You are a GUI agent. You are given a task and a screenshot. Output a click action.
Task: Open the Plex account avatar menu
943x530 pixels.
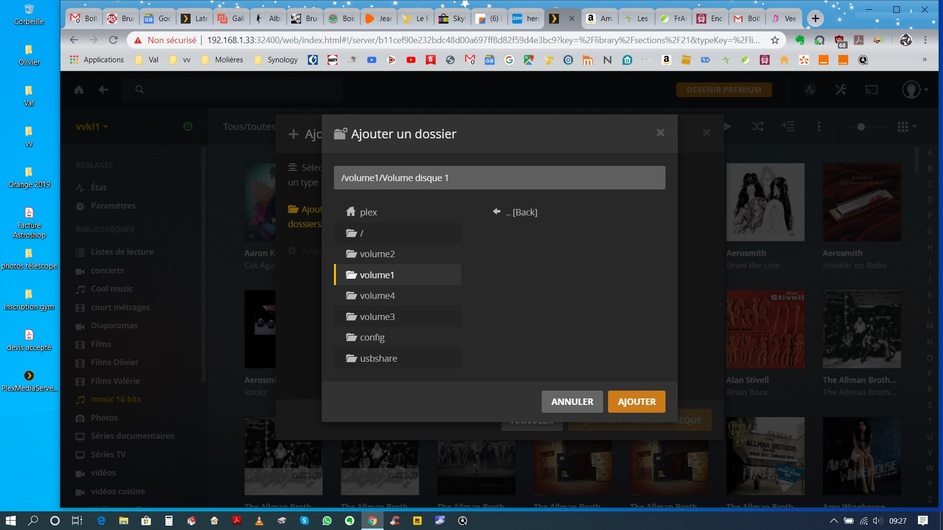tap(914, 90)
